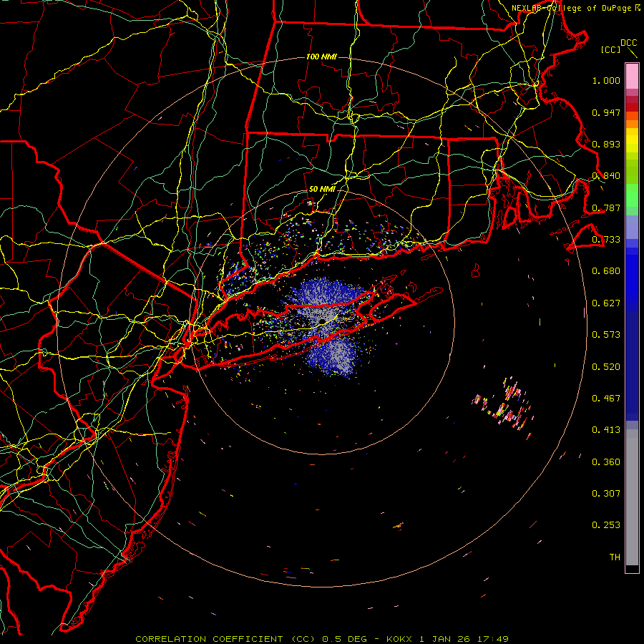Viewport: 644px width, 644px height.
Task: Click the KOKX station identifier in caption
Action: tap(399, 639)
